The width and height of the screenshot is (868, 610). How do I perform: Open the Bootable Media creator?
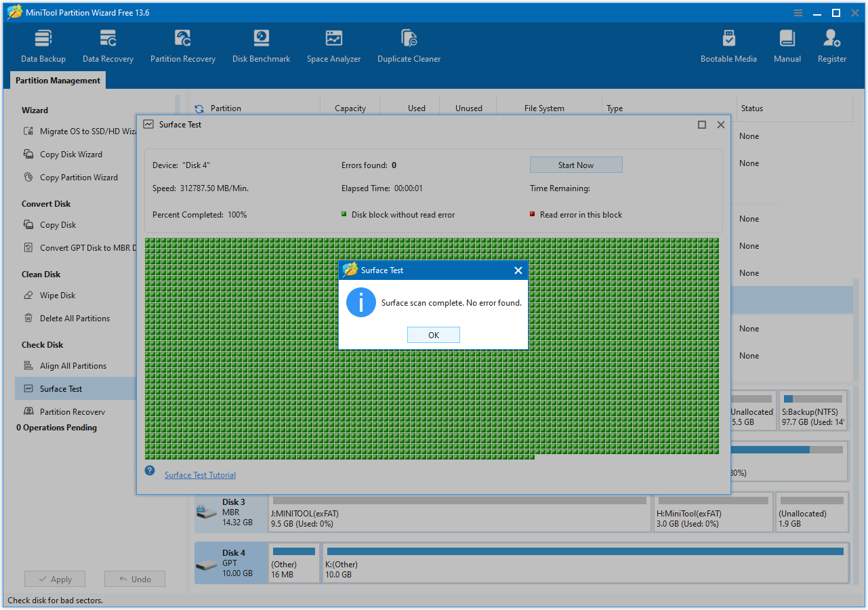point(728,45)
